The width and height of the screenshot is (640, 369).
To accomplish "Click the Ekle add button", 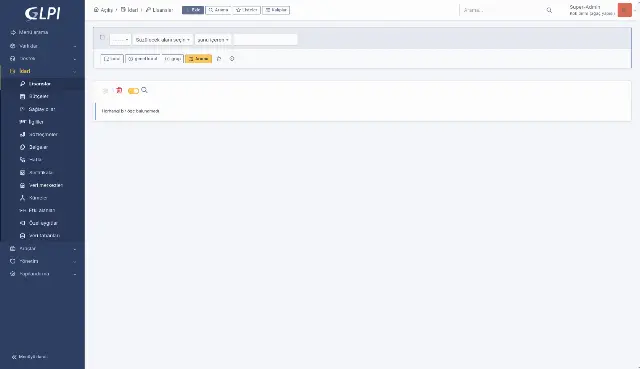I will point(193,10).
